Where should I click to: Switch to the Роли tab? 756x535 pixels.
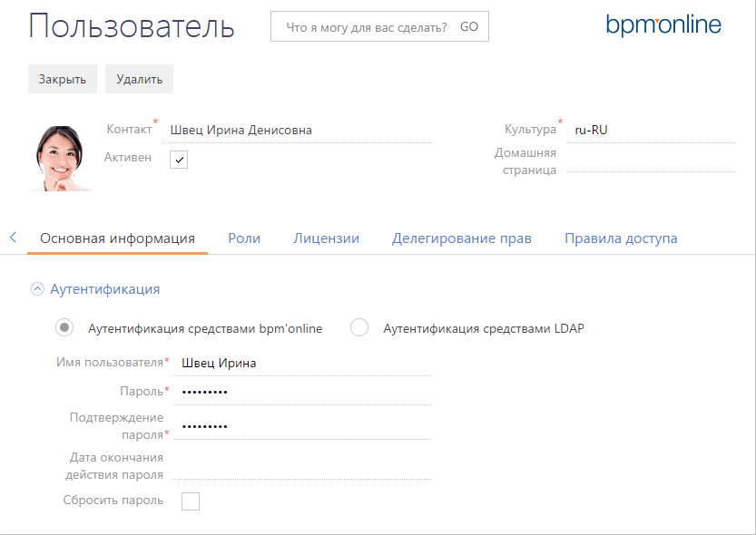pyautogui.click(x=244, y=238)
